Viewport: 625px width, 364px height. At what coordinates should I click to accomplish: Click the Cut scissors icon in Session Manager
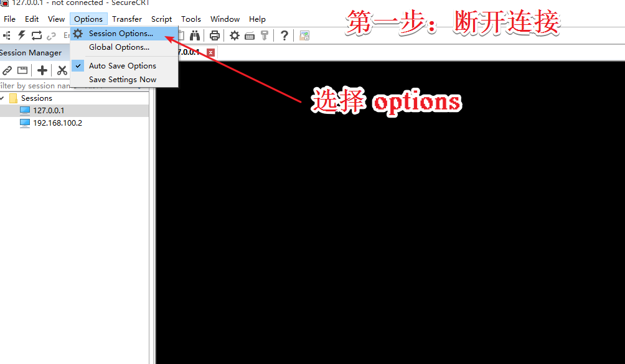pyautogui.click(x=62, y=70)
